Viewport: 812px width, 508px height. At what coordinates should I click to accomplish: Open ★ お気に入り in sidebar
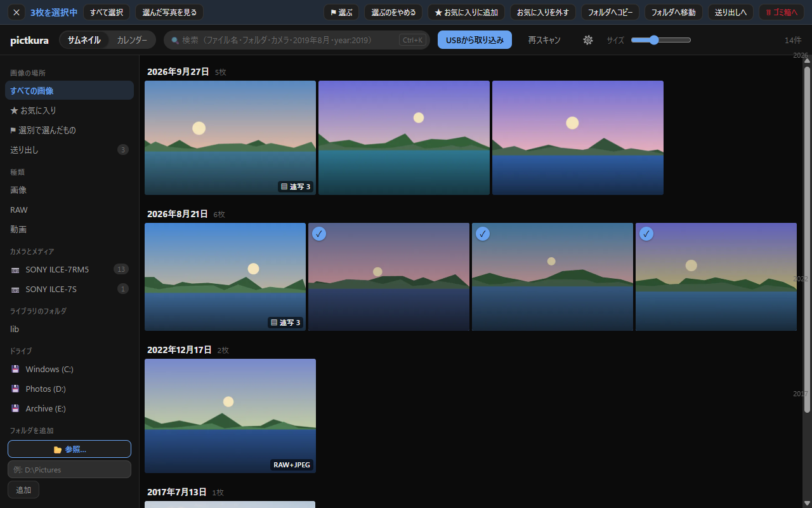point(69,110)
